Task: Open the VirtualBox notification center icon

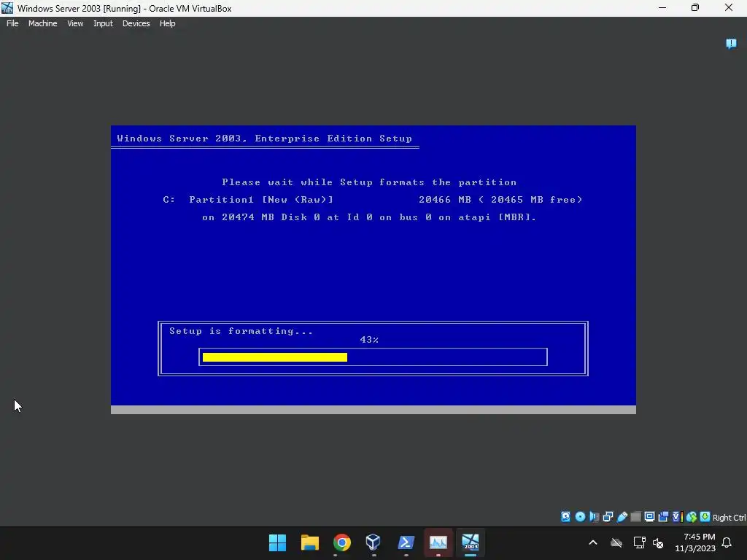Action: click(731, 44)
